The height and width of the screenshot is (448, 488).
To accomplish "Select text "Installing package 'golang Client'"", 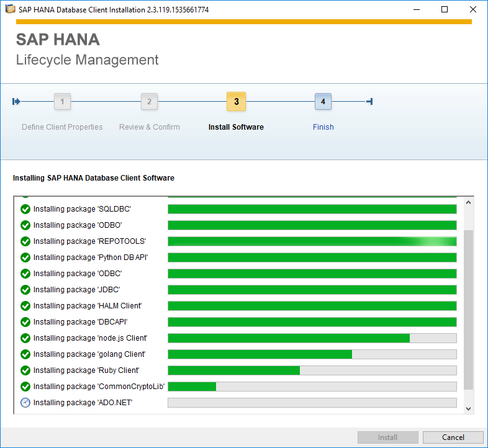I will (x=89, y=354).
